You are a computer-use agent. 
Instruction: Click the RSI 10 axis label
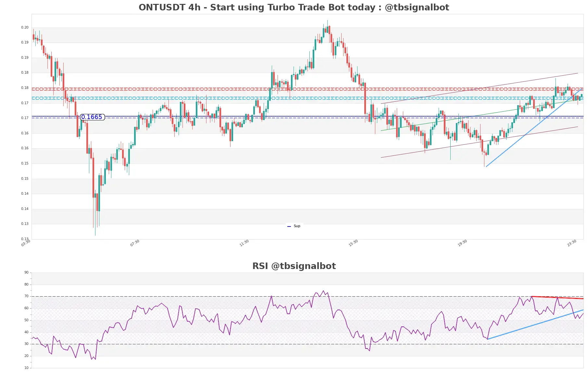tap(26, 368)
